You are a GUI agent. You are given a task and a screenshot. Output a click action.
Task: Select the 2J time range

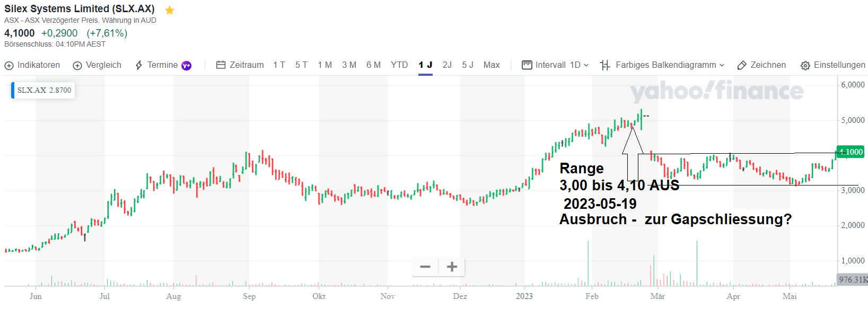(447, 65)
